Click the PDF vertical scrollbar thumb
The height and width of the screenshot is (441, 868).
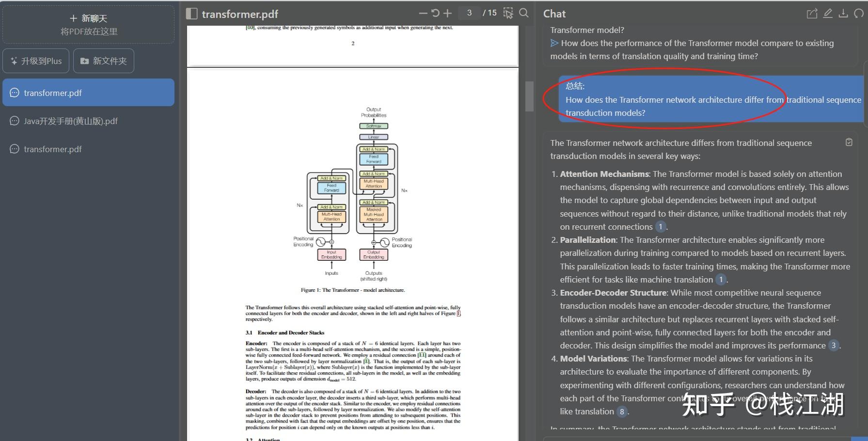pyautogui.click(x=529, y=96)
